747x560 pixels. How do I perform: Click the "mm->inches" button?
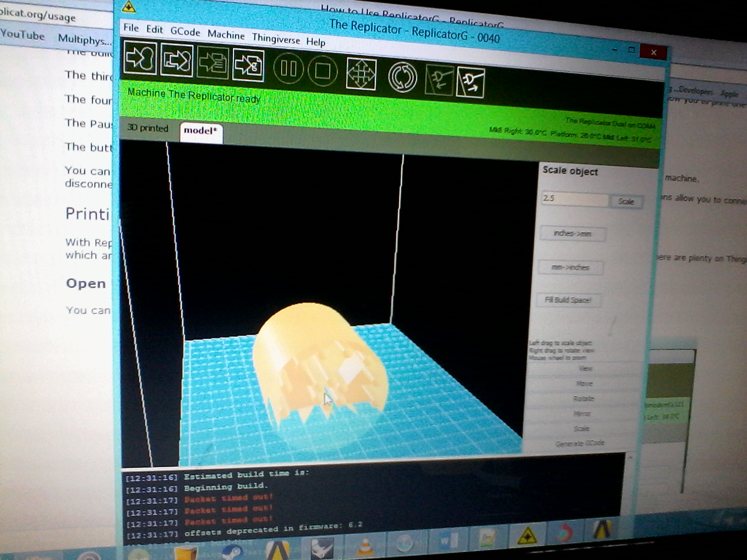tap(571, 267)
